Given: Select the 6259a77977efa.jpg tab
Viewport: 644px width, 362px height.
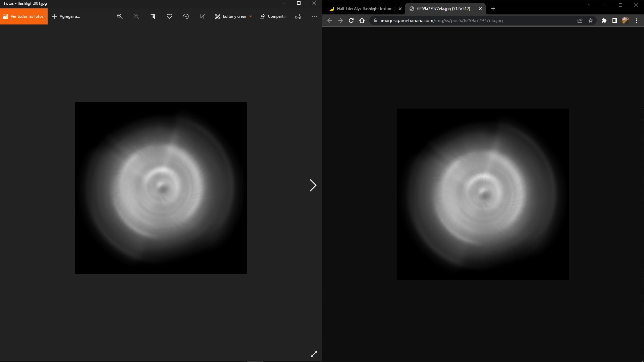Looking at the screenshot, I should pos(443,9).
